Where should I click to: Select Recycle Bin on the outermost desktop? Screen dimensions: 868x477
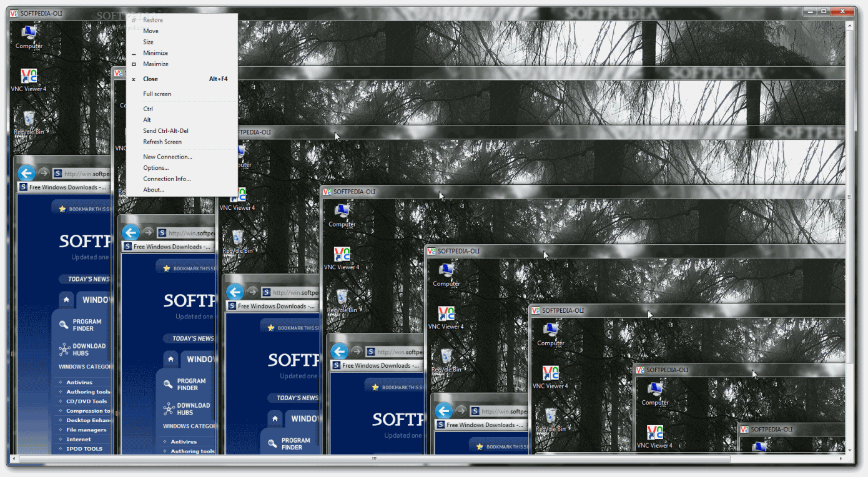tap(29, 123)
